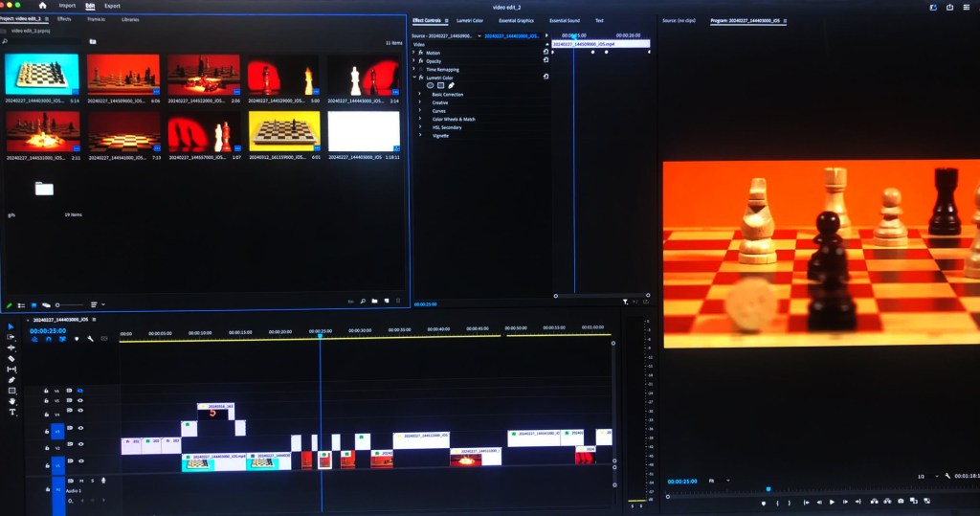Activate the Track Select Forward tool

pyautogui.click(x=11, y=338)
